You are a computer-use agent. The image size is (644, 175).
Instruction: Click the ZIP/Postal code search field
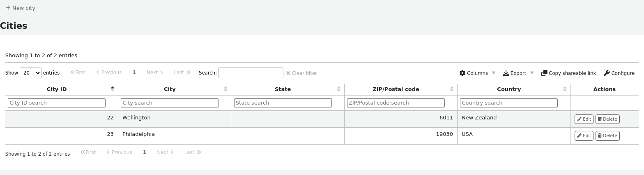point(396,103)
